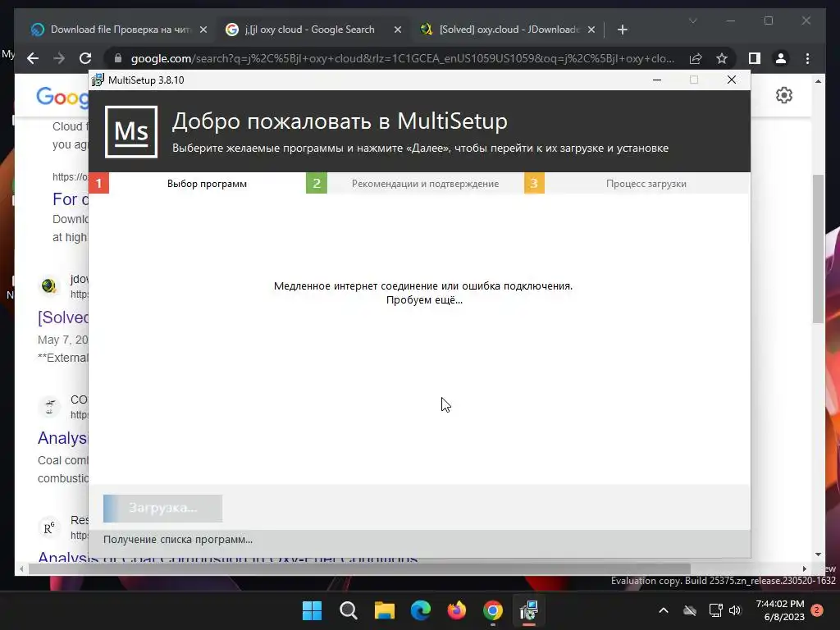Bookmark this page with star icon

pos(722,58)
